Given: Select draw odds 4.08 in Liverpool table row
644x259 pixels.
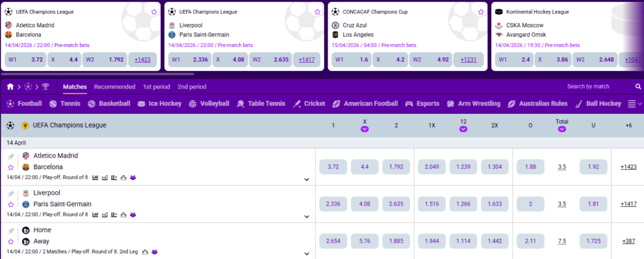Looking at the screenshot, I should (365, 204).
